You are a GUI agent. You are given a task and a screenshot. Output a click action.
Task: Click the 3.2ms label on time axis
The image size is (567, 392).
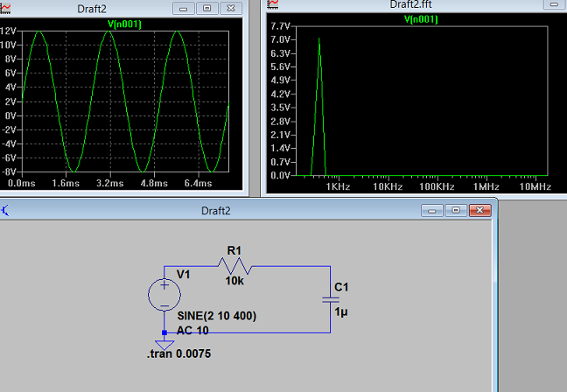110,184
